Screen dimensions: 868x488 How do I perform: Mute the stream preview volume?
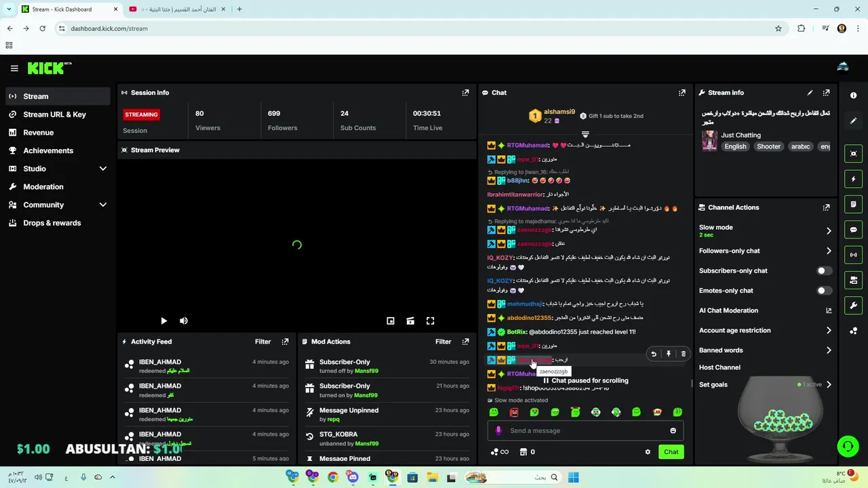pos(184,321)
